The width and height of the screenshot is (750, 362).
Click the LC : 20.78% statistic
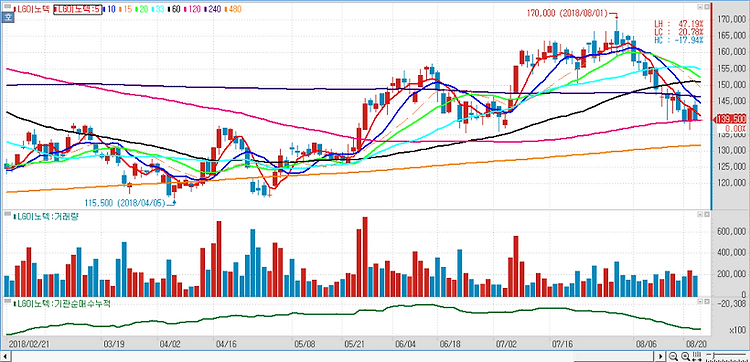[x=679, y=31]
